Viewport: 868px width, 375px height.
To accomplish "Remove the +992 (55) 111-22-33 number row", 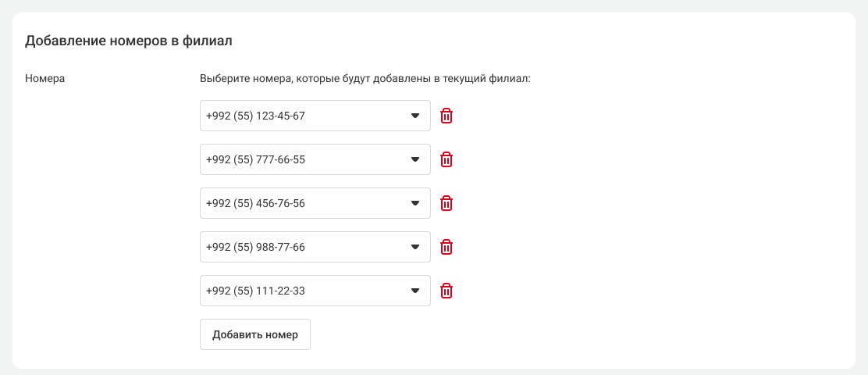I will tap(446, 291).
